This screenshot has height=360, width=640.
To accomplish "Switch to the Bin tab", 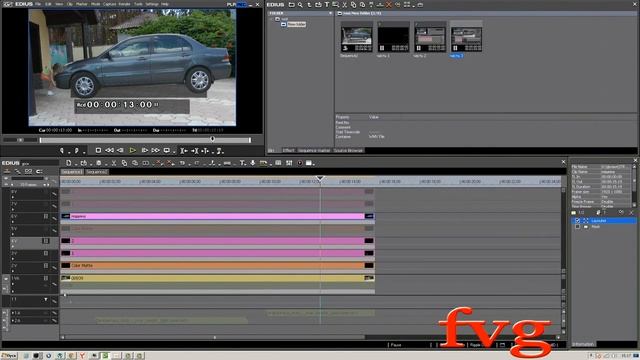I will tap(271, 151).
